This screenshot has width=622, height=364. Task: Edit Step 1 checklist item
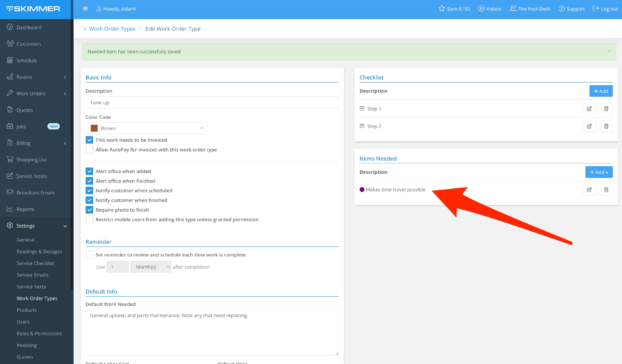(589, 109)
